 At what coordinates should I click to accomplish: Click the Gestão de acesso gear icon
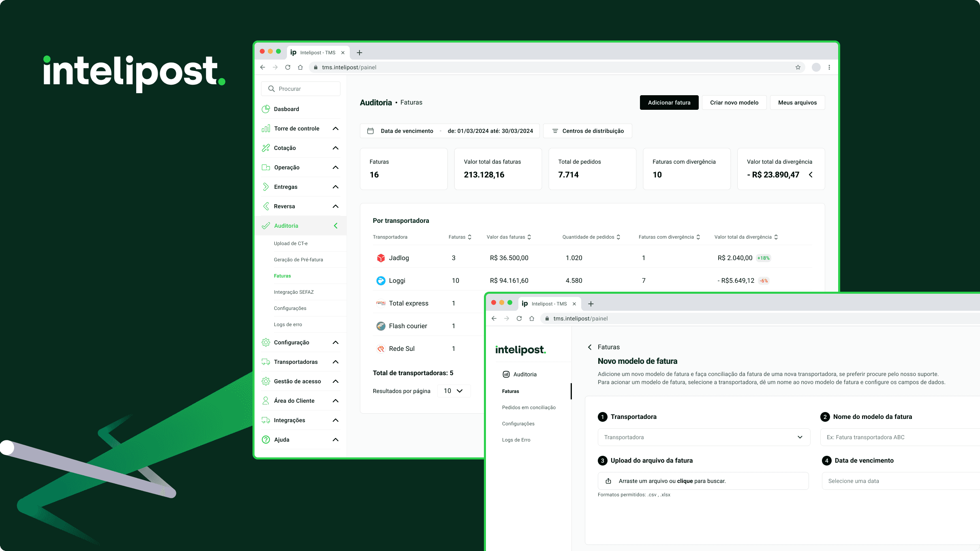[266, 381]
